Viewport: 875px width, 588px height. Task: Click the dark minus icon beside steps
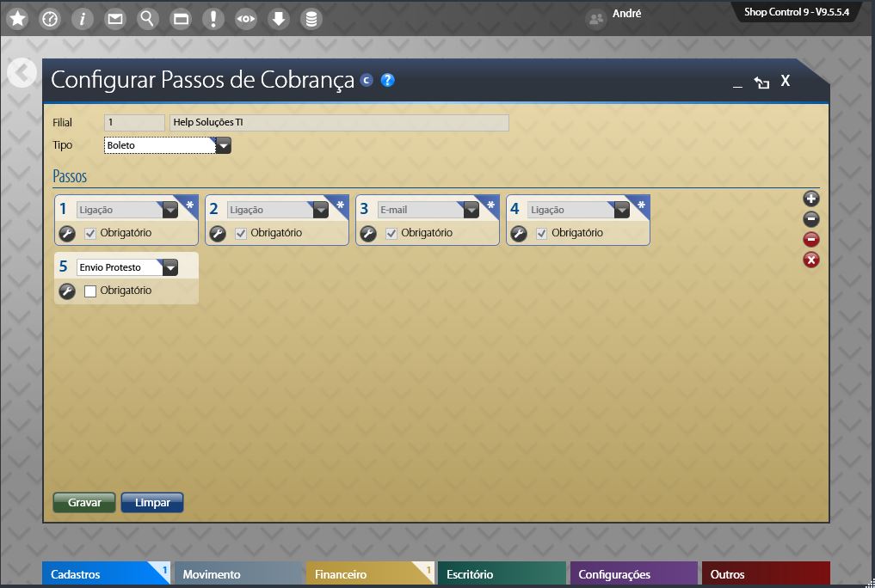click(x=810, y=218)
